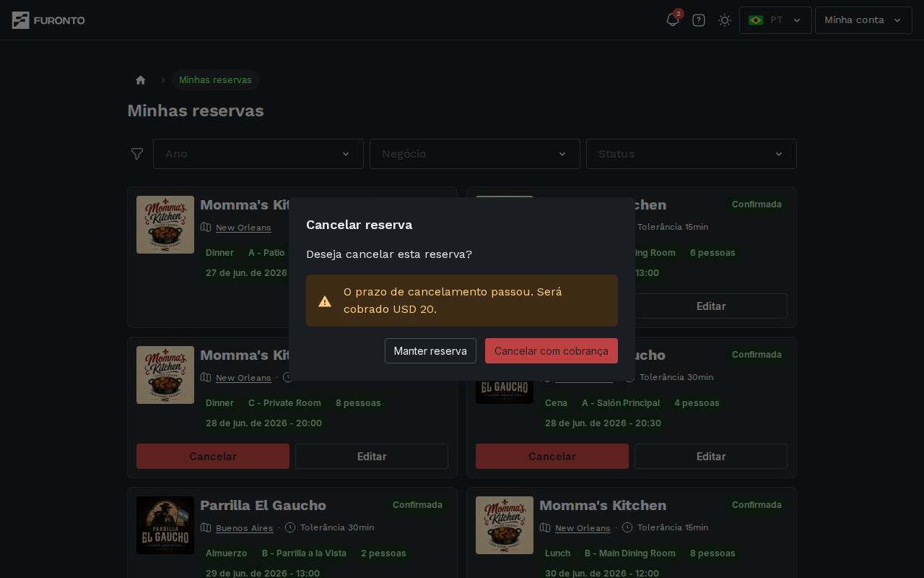Click the Momma's Kitchen thumbnail in the 30 de jun. card
Image resolution: width=924 pixels, height=578 pixels.
coord(505,525)
